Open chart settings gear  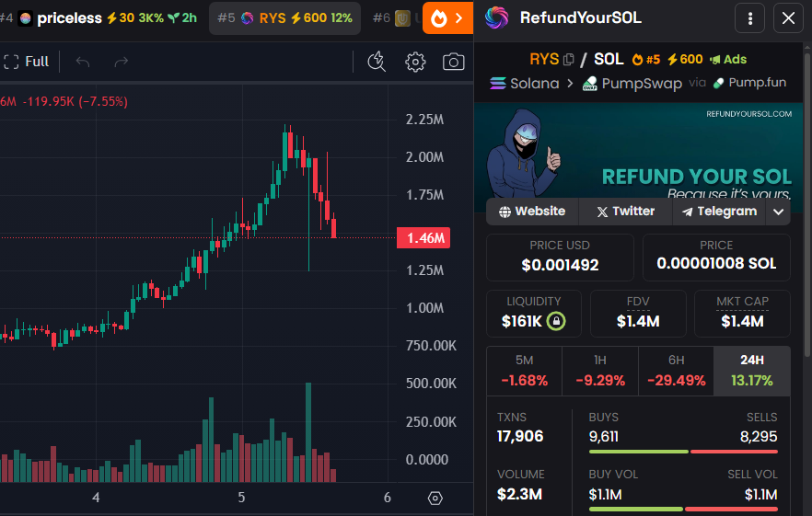[415, 62]
